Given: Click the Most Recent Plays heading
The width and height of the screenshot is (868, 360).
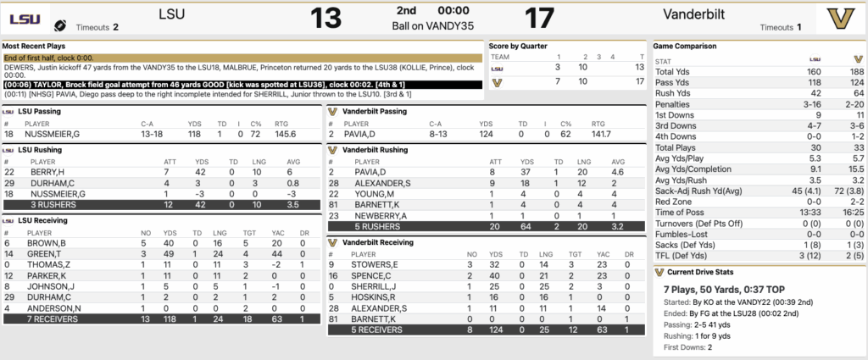Looking at the screenshot, I should 37,46.
